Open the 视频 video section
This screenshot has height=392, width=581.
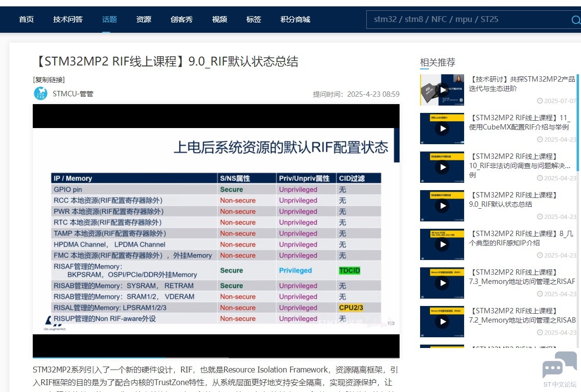coord(220,19)
